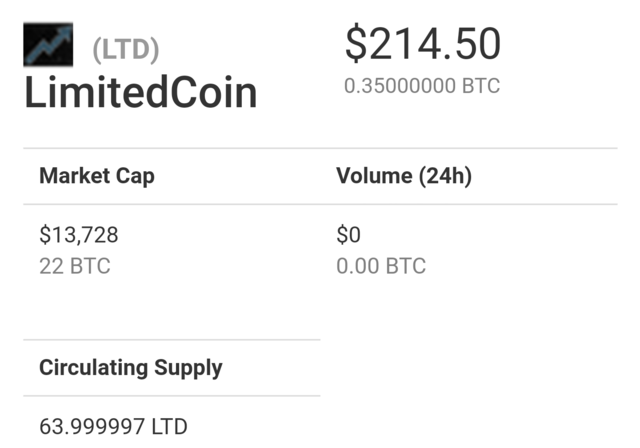Click the Circulating Supply header
The image size is (640, 448).
tap(131, 368)
